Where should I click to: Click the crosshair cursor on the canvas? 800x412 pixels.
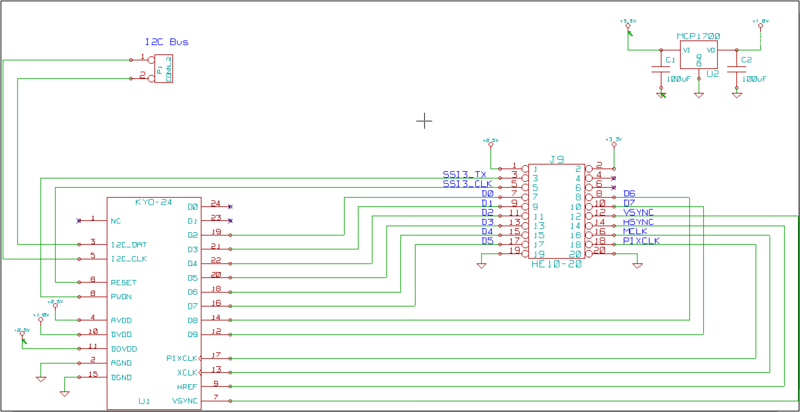[424, 121]
